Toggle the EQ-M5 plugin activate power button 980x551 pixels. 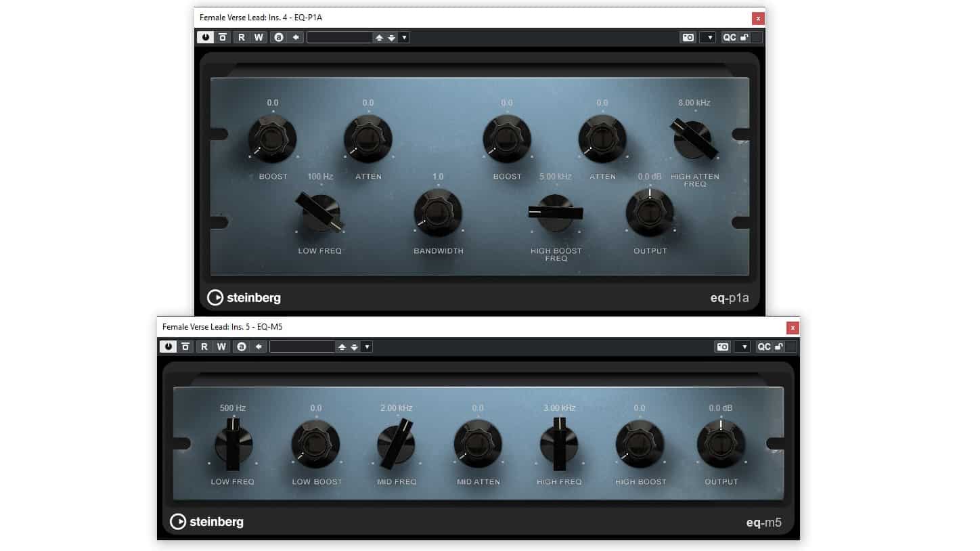(x=168, y=347)
